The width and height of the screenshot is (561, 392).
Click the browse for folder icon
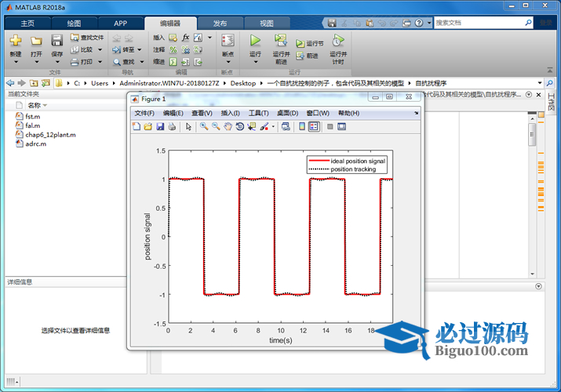(x=46, y=83)
